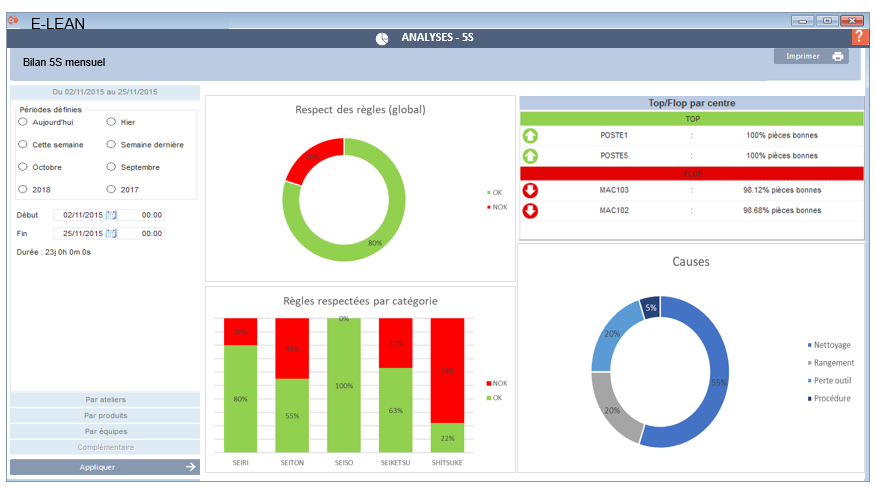The height and width of the screenshot is (487, 875).
Task: Click the pie chart icon next to ANALYSES - 5S
Action: coord(382,38)
